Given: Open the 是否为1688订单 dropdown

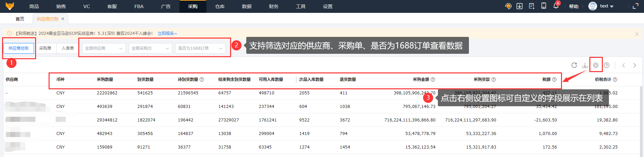Looking at the screenshot, I should (200, 48).
